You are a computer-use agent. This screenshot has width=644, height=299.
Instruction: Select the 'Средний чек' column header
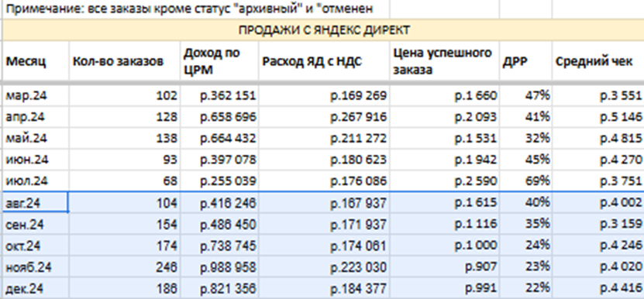coord(598,61)
